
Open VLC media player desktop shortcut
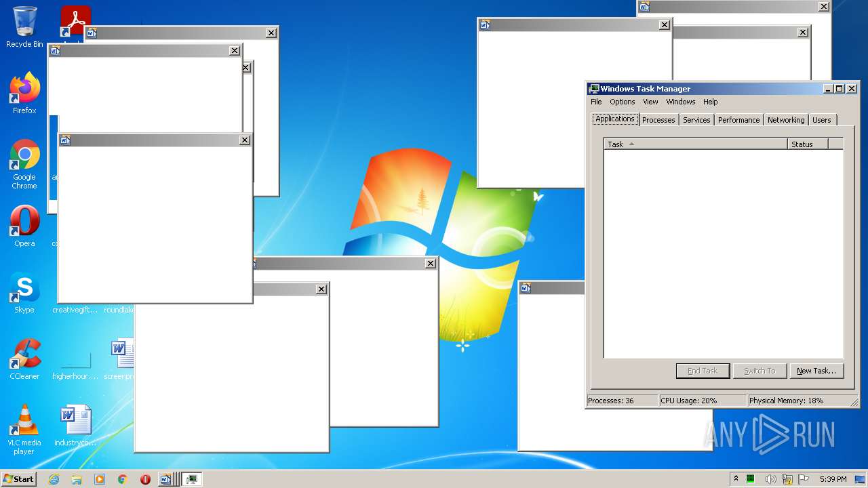pyautogui.click(x=24, y=430)
